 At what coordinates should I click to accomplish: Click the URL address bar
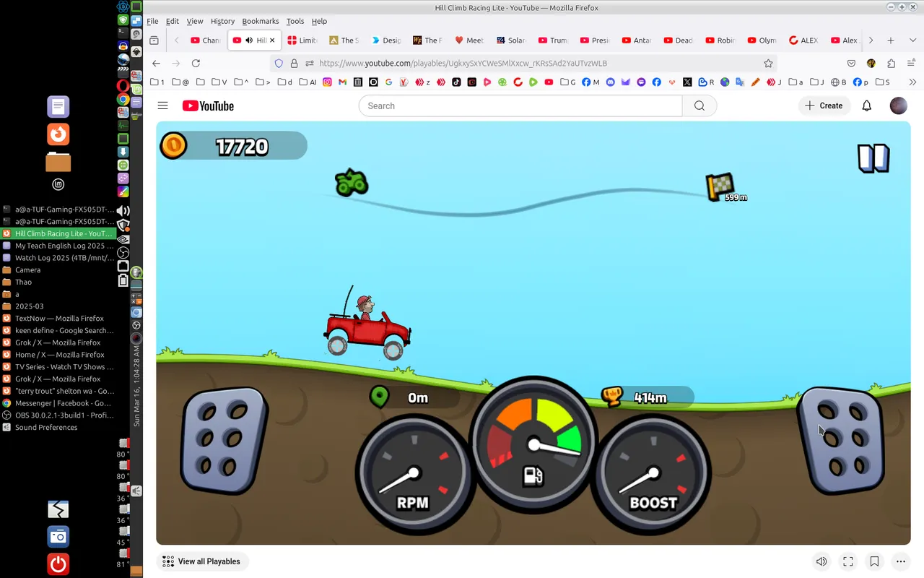click(525, 64)
